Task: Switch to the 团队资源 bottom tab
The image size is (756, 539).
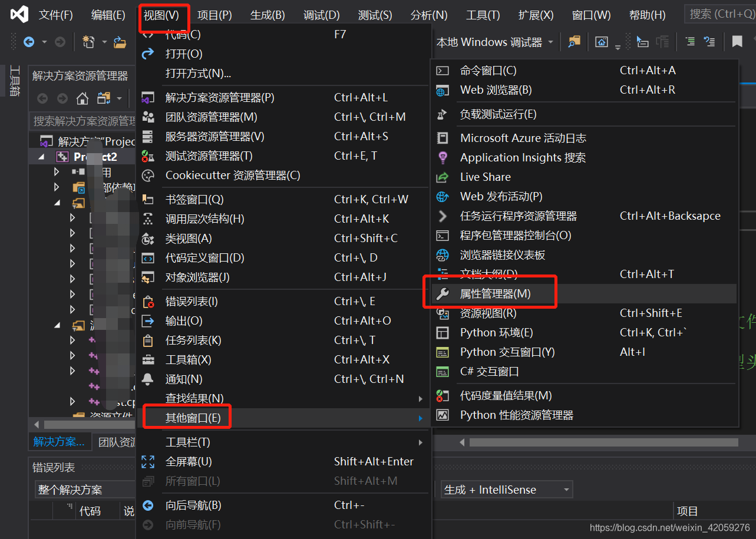Action: coord(117,441)
